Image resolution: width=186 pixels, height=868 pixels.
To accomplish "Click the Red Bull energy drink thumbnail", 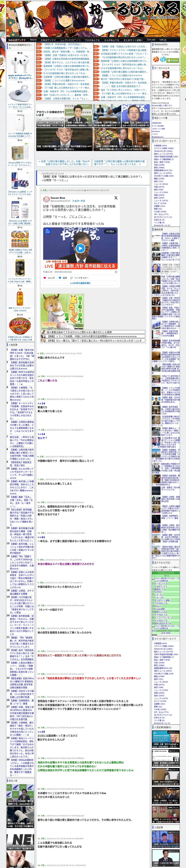I will pos(20,180).
